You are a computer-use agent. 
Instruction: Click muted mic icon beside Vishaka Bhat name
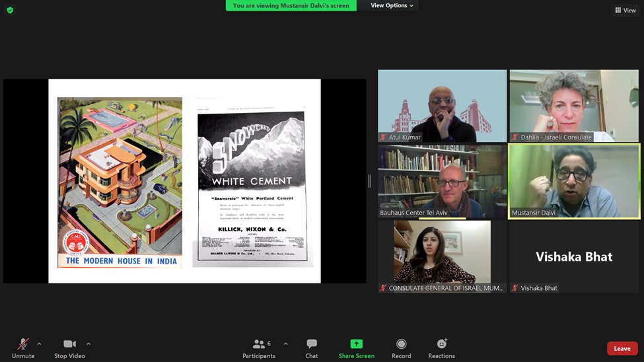[x=515, y=288]
